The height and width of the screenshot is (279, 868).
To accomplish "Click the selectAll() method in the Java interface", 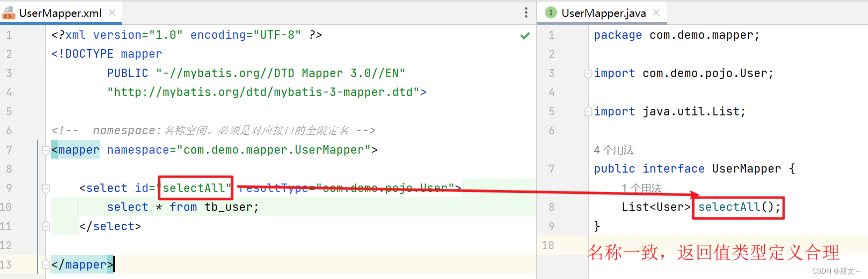I will pyautogui.click(x=739, y=207).
